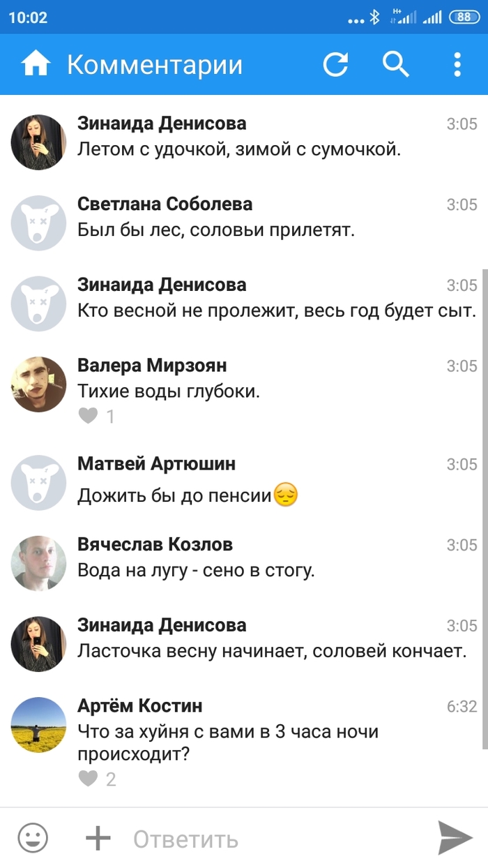Open emoji picker smiley icon
Image resolution: width=488 pixels, height=868 pixels.
(33, 837)
